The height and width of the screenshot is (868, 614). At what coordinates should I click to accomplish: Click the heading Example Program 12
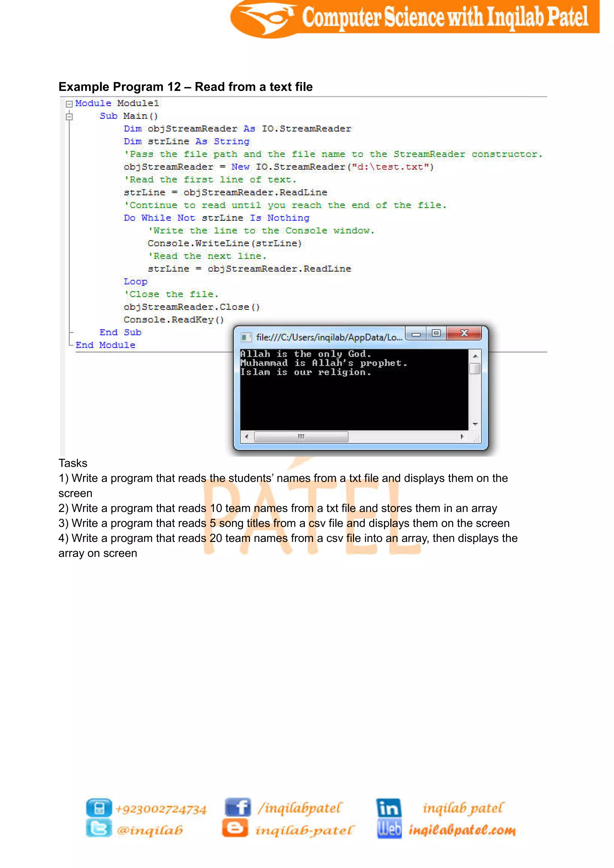186,87
